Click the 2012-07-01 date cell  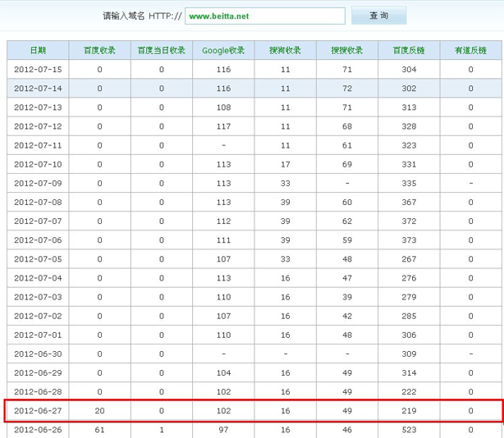pyautogui.click(x=38, y=335)
